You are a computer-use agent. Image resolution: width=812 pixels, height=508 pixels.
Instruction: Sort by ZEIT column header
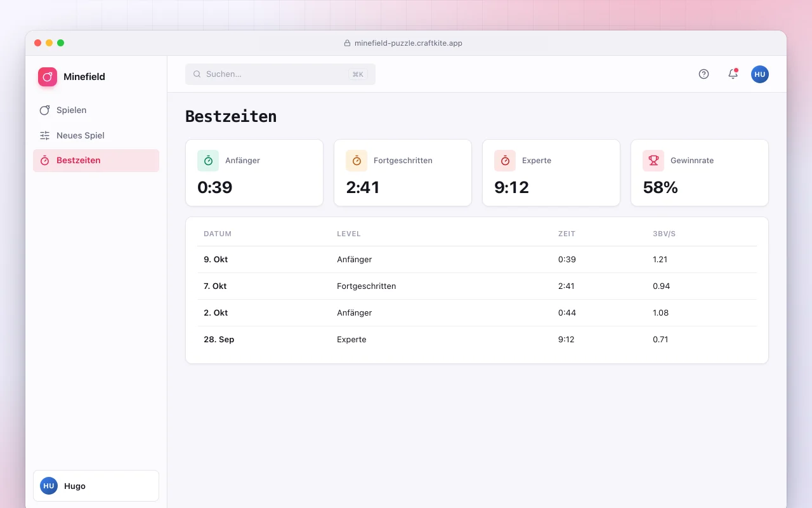coord(566,234)
